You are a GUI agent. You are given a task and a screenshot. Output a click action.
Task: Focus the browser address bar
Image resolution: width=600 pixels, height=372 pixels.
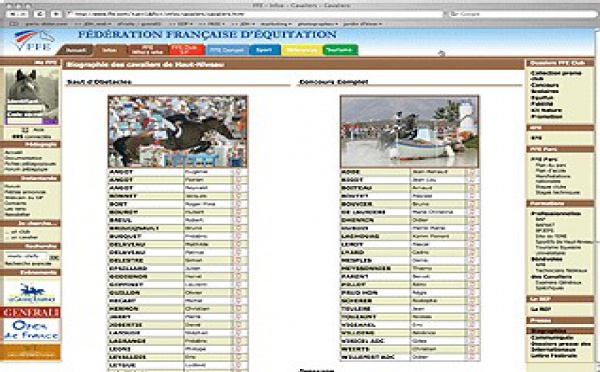[x=254, y=14]
